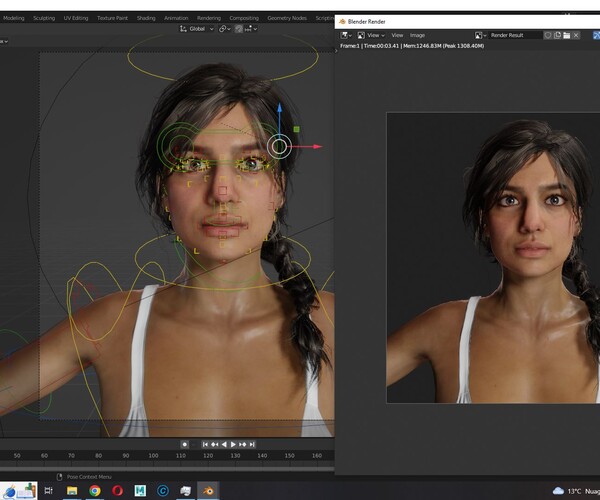Switch to Geometry Nodes workspace tab

pos(287,18)
